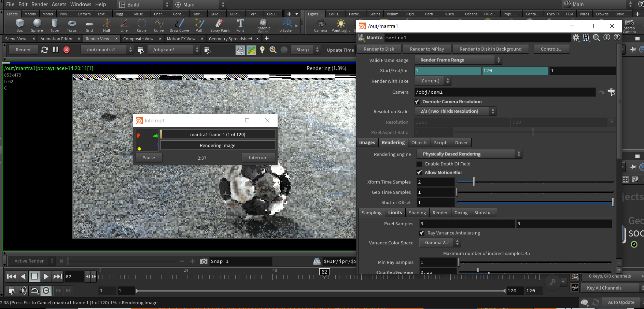Click the Xform Time Samples slider handle

[x=474, y=182]
